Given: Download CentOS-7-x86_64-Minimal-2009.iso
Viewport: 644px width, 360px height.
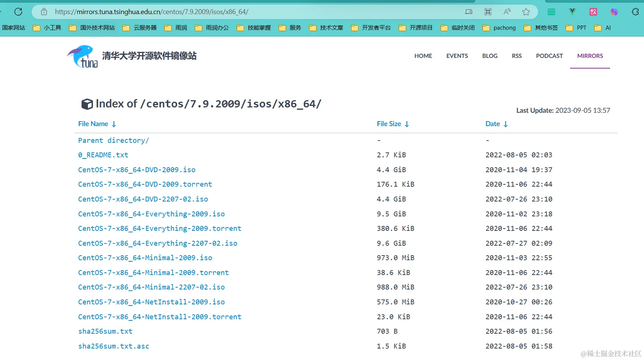Looking at the screenshot, I should click(145, 258).
